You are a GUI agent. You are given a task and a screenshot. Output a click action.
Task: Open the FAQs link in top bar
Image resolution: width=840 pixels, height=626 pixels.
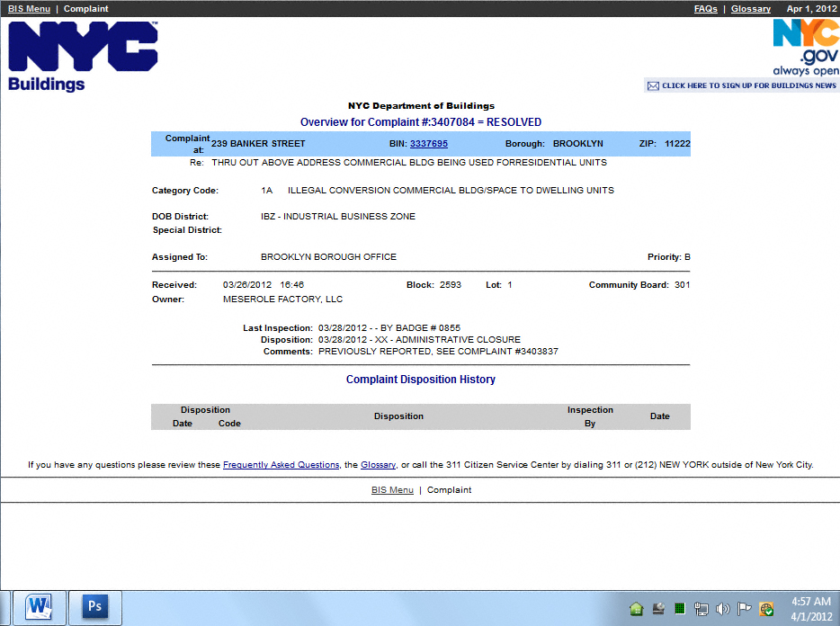point(705,9)
